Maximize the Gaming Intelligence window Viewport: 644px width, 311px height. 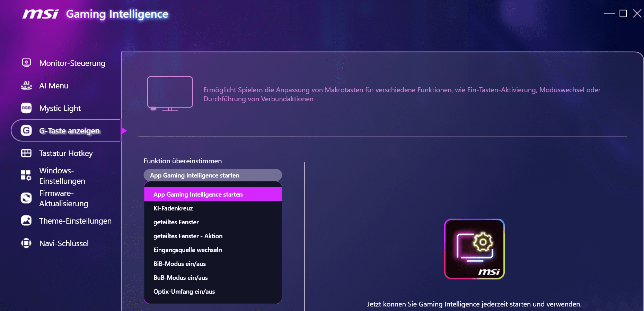623,14
